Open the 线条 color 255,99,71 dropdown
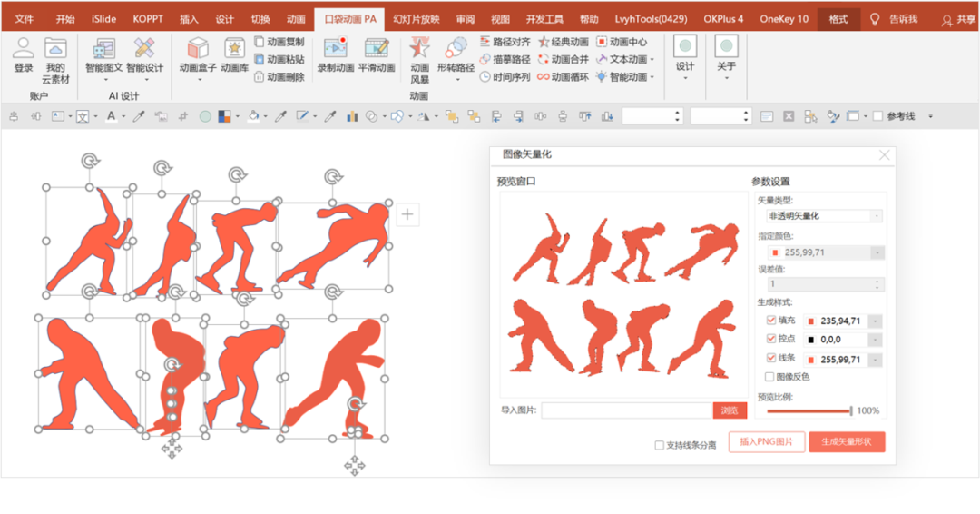Viewport: 980px width, 514px height. click(x=875, y=360)
